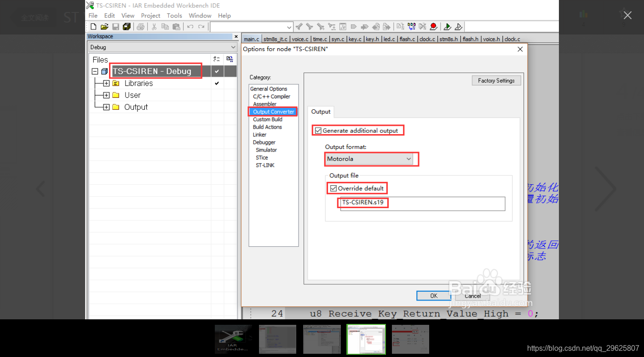Screen dimensions: 644x357
Task: Click the Cut scissors icon
Action: [x=155, y=27]
